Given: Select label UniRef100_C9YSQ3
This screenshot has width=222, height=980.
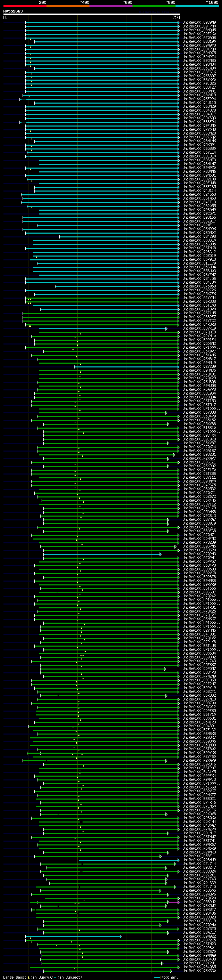Looking at the screenshot, I should 199,118.
